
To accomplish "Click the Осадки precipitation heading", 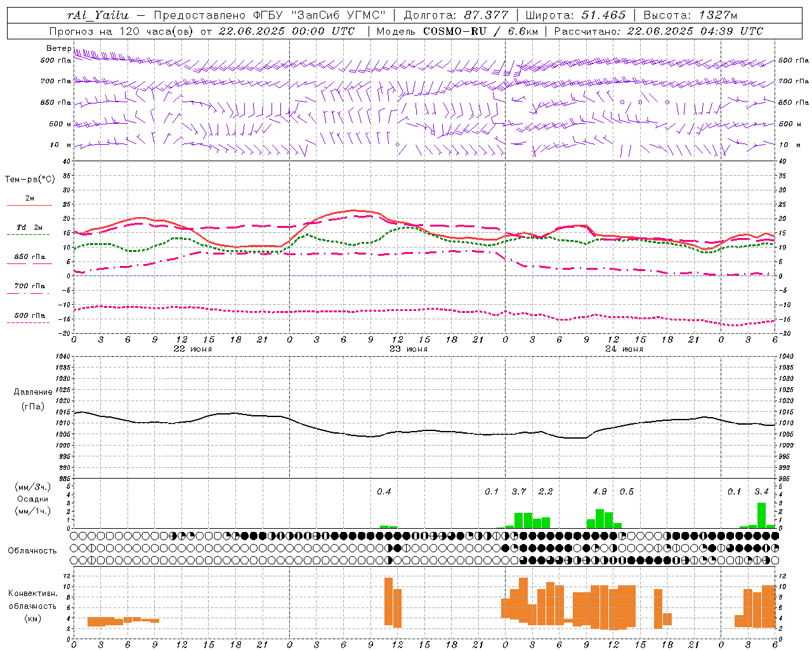I will coord(33,499).
